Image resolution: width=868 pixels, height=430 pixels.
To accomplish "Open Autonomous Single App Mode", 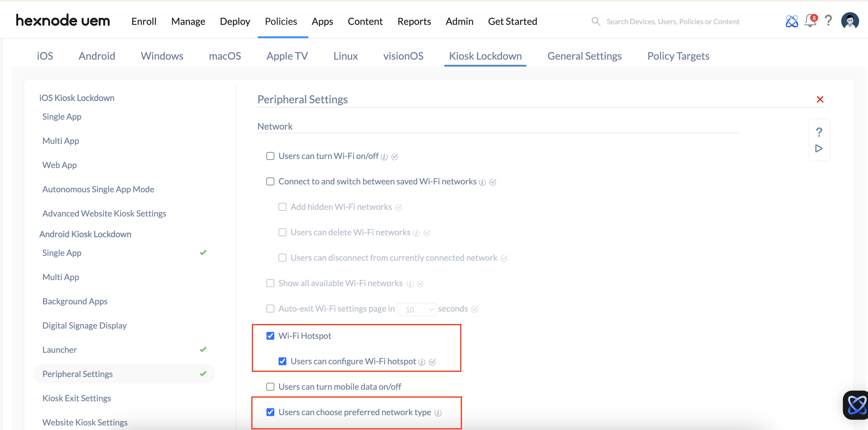I will [x=98, y=189].
